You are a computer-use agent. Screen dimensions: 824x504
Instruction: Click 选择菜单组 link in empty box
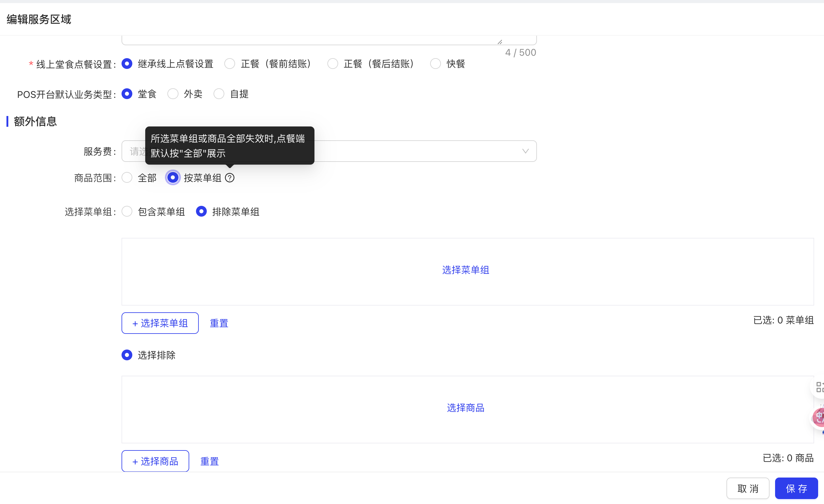(466, 270)
